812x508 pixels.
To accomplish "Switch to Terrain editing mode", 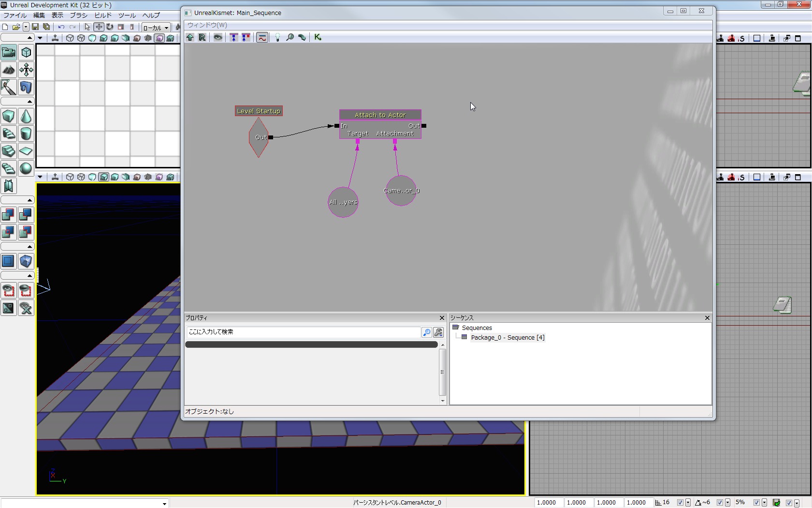I will (x=9, y=70).
